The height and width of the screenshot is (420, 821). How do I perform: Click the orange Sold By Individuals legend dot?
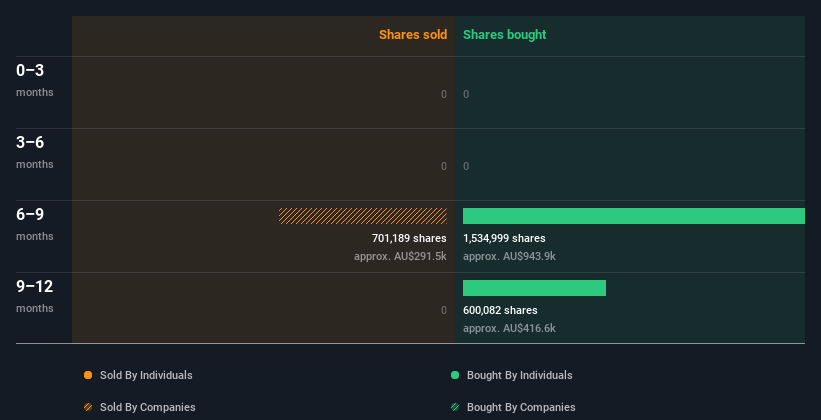click(88, 375)
